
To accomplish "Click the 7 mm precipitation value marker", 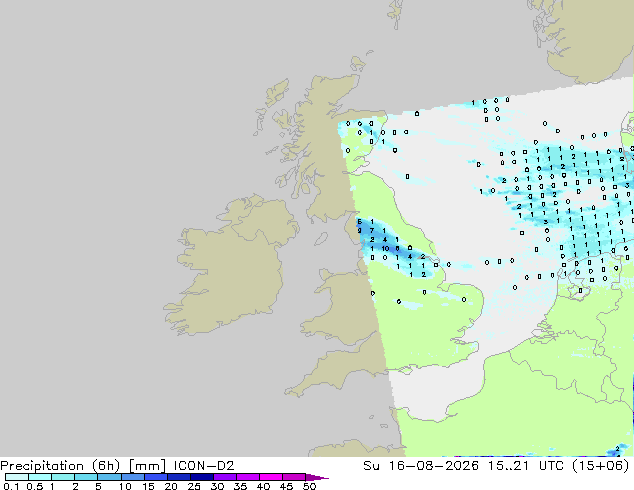I will coord(372,230).
